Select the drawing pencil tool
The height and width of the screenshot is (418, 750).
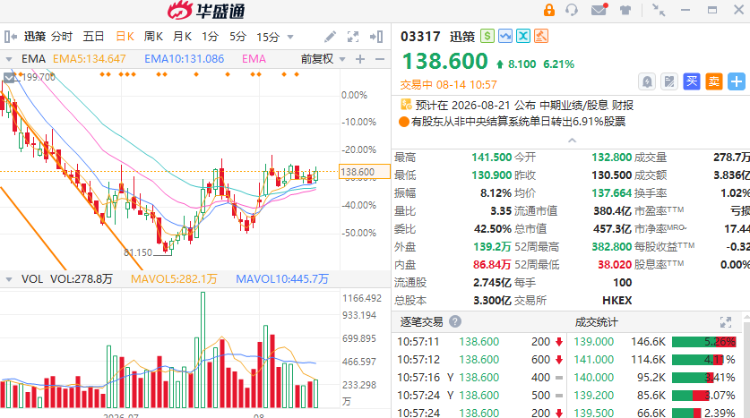(330, 36)
